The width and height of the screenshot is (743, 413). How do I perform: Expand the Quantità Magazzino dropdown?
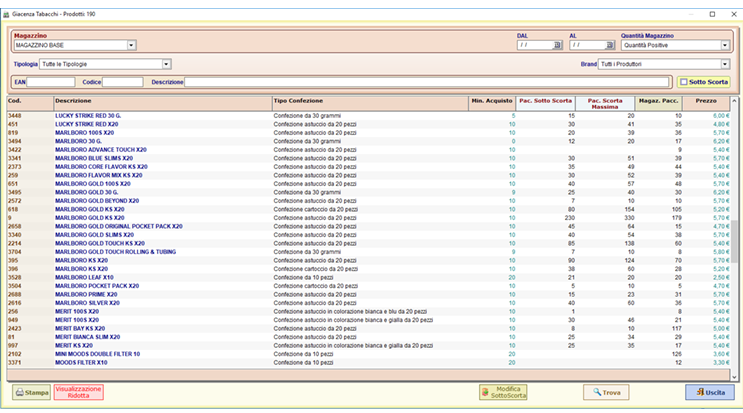pyautogui.click(x=725, y=45)
